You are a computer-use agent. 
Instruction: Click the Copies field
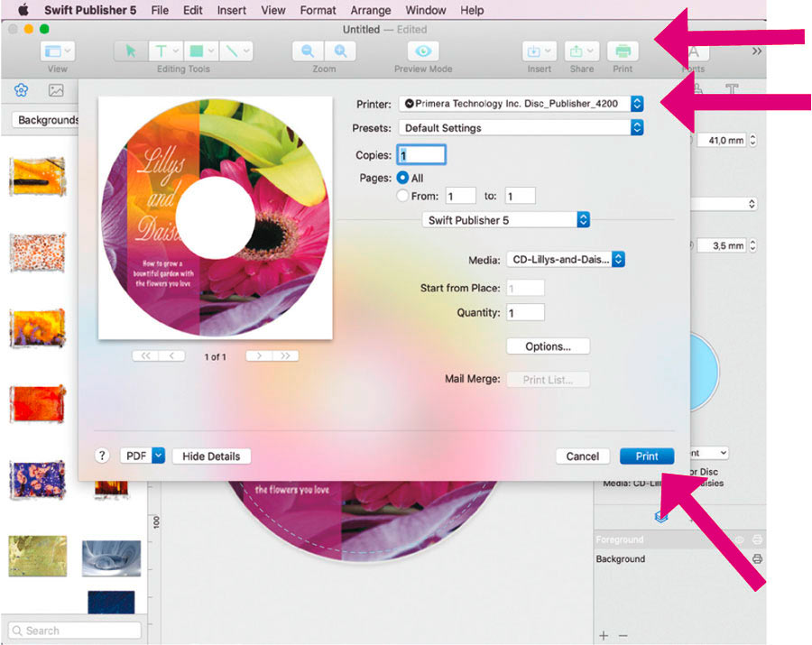(421, 155)
